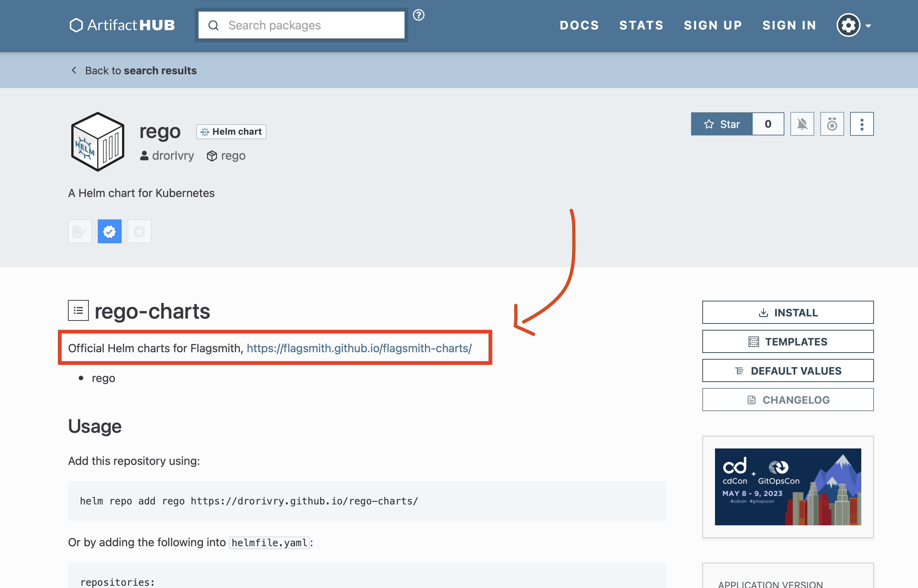This screenshot has height=588, width=918.
Task: Open the STATS page
Action: 641,25
